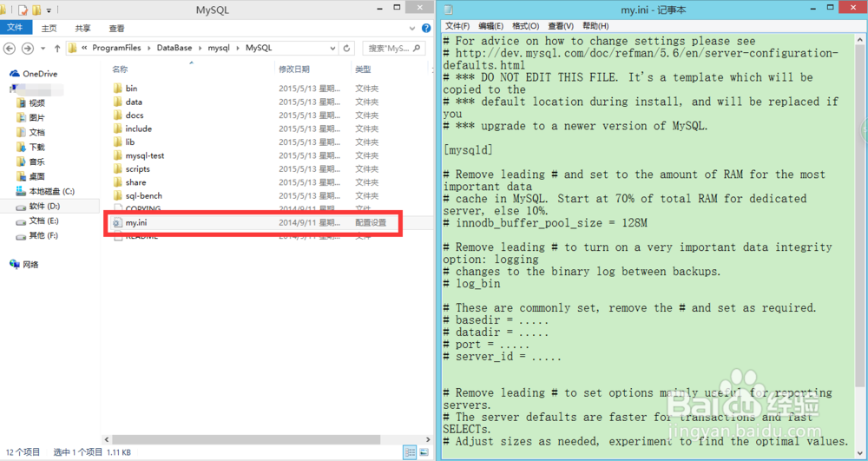Select the data folder icon
868x461 pixels.
click(x=117, y=102)
